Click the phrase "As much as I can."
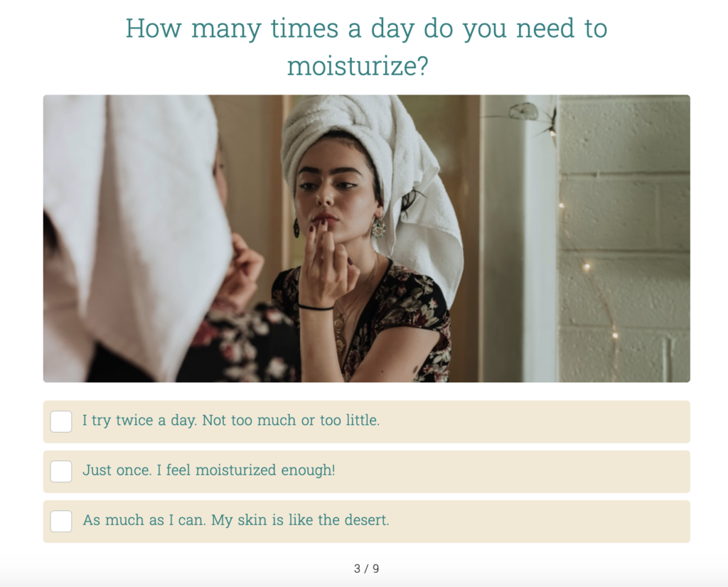The height and width of the screenshot is (587, 728). (x=144, y=520)
